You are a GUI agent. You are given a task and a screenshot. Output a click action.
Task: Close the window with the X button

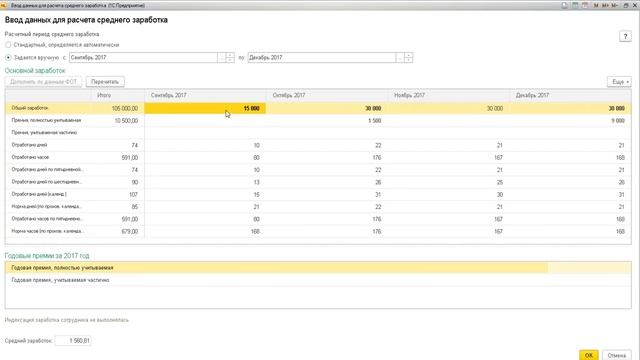pos(635,5)
